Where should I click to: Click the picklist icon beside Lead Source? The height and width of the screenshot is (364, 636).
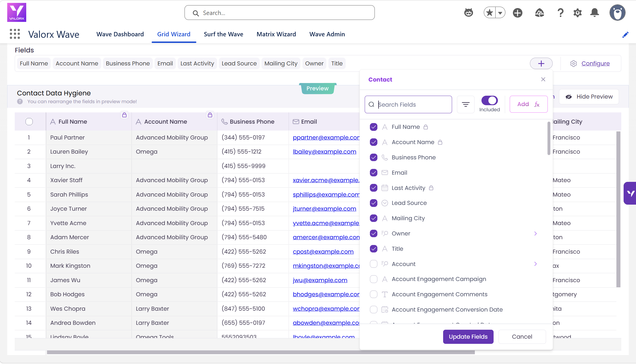[x=385, y=203]
